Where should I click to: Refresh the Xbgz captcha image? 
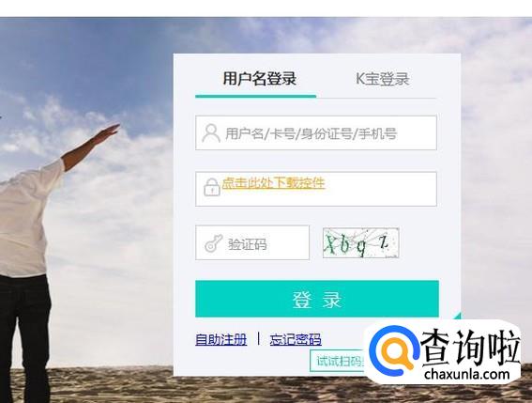360,242
